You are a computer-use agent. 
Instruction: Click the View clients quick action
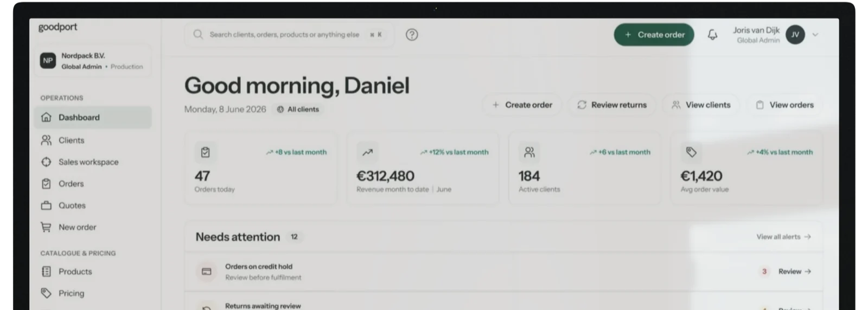click(x=701, y=105)
